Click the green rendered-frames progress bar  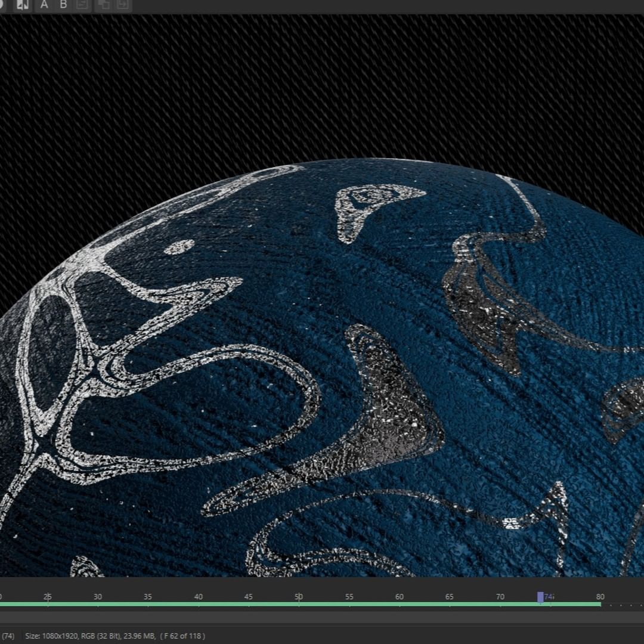click(x=300, y=604)
